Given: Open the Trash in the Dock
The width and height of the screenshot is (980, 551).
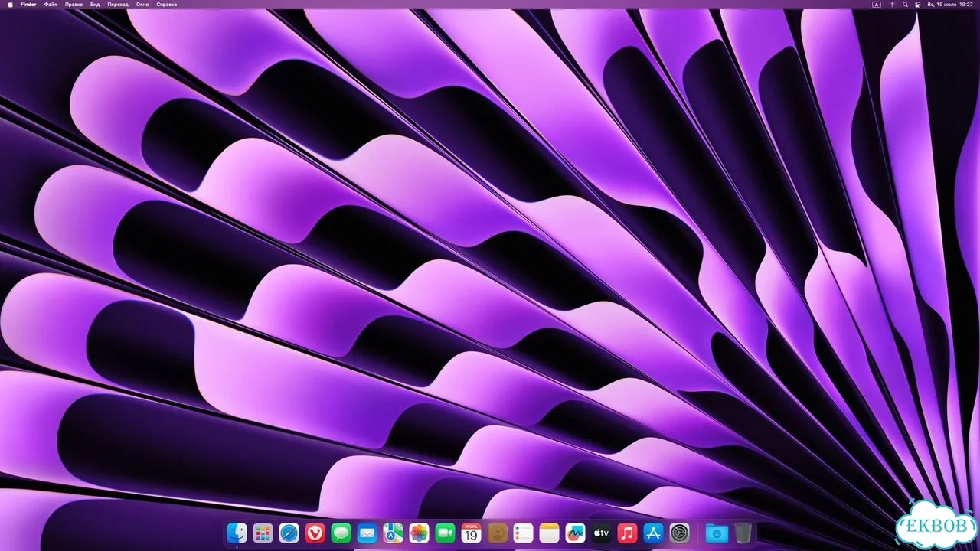Looking at the screenshot, I should coord(742,533).
